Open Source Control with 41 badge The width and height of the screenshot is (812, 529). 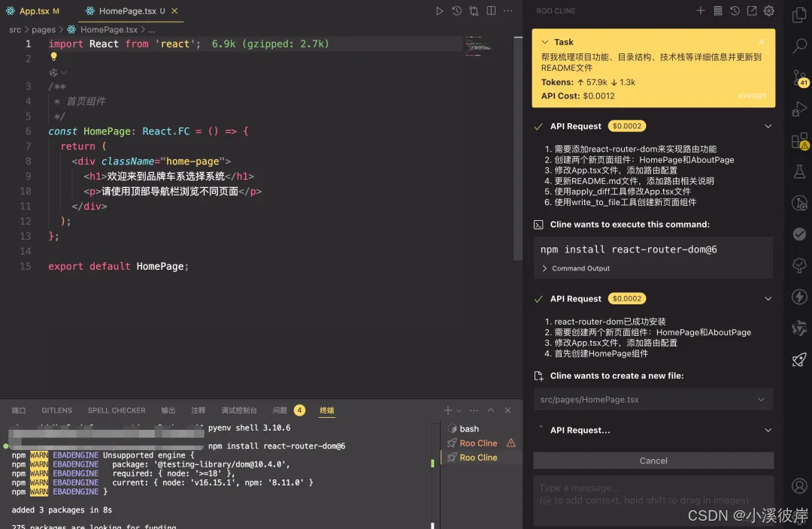click(x=799, y=77)
